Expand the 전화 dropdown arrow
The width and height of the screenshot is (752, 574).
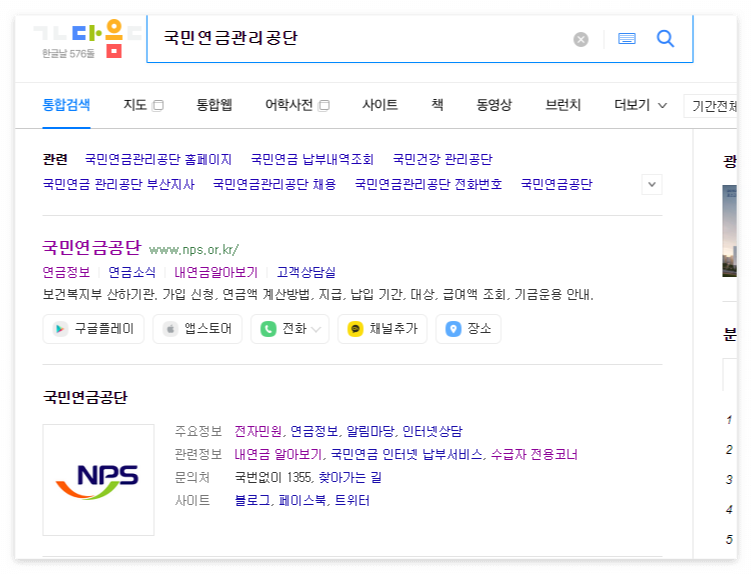[316, 329]
